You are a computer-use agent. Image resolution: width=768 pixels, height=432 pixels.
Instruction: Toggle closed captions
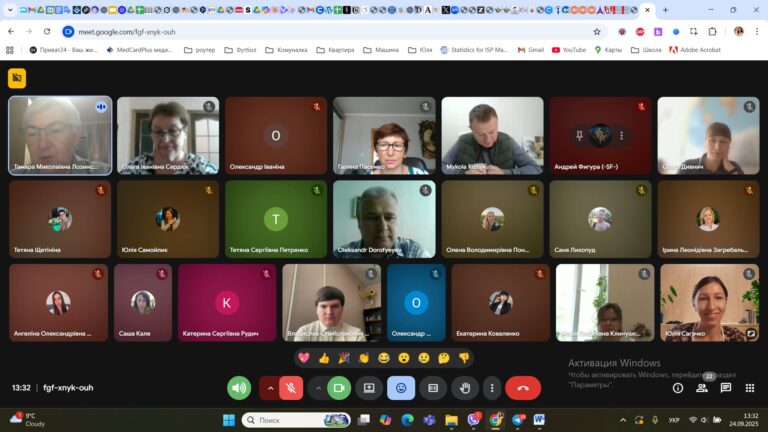(x=433, y=388)
